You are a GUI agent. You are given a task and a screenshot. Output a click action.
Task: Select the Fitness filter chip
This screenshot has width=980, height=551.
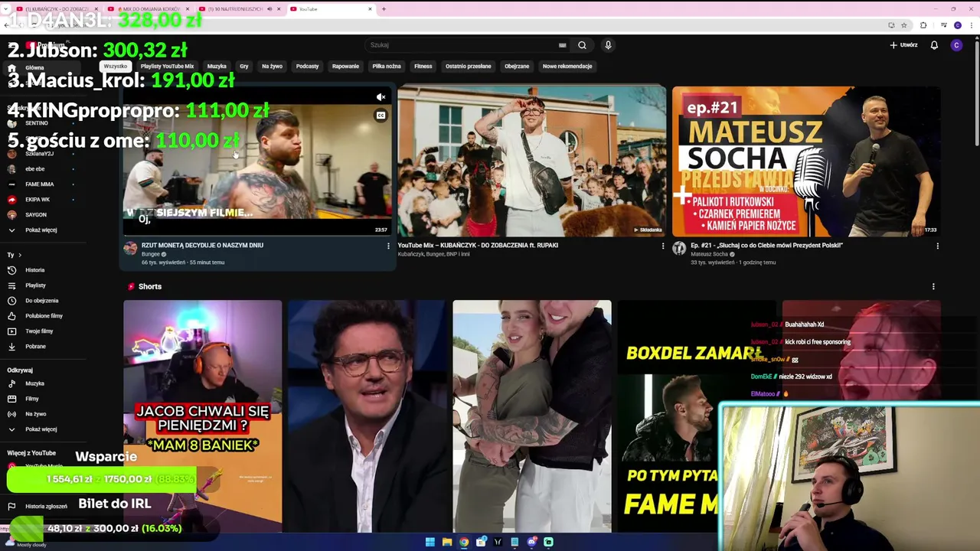coord(423,67)
